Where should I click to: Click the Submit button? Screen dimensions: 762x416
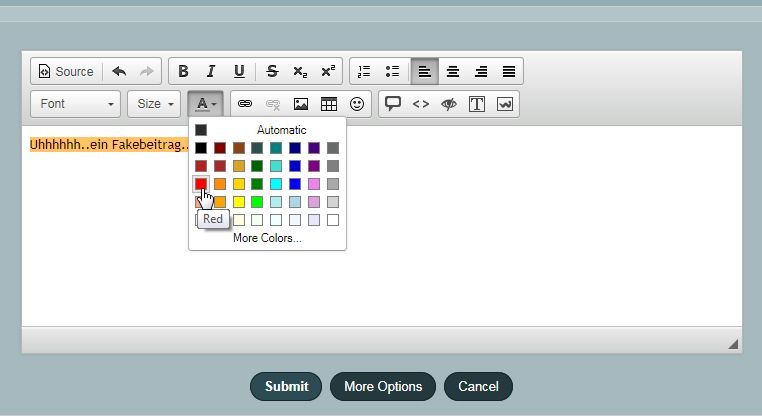[287, 386]
